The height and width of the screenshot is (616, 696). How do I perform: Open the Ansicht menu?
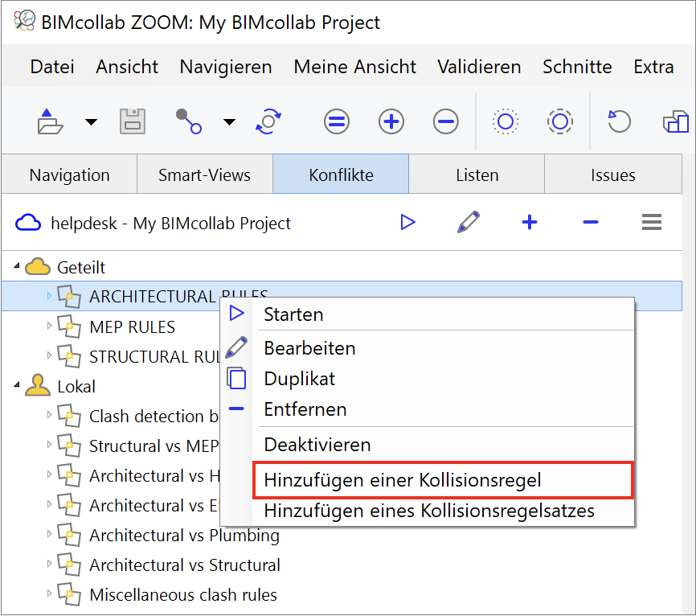click(127, 67)
